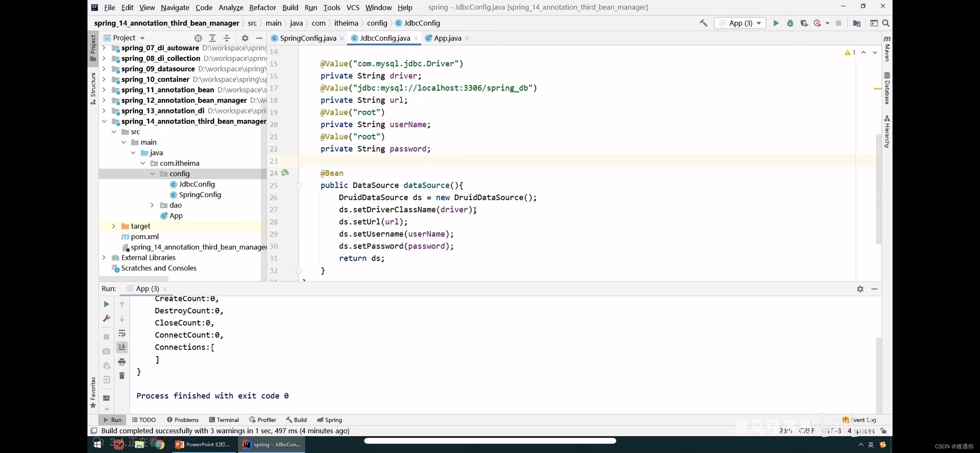Open Structure side tab

[93, 88]
